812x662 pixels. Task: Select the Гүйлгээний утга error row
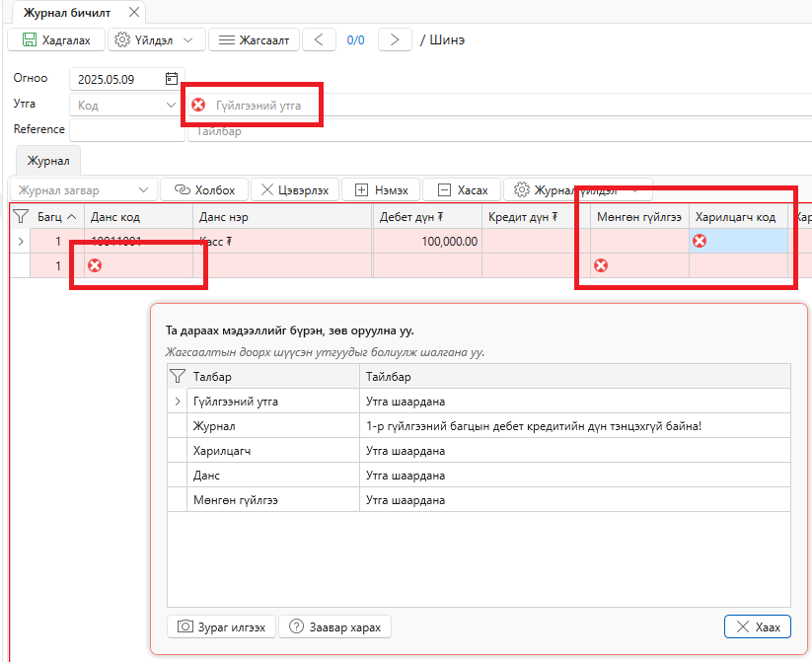(480, 402)
